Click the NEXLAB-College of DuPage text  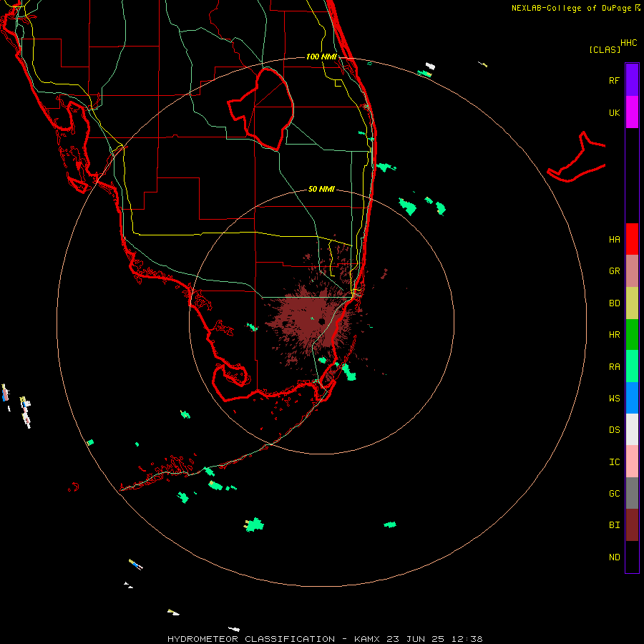[x=571, y=8]
